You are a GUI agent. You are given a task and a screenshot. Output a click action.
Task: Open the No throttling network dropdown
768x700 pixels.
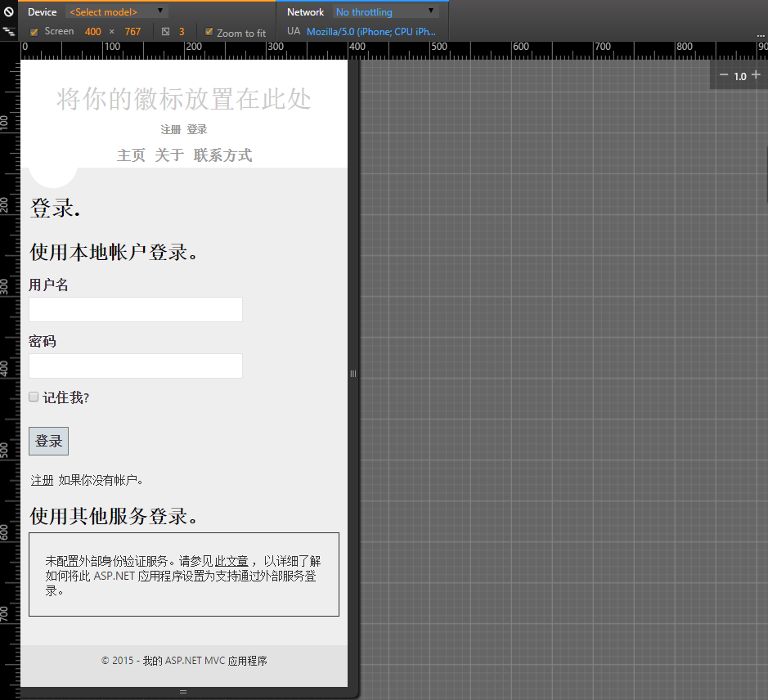[385, 11]
